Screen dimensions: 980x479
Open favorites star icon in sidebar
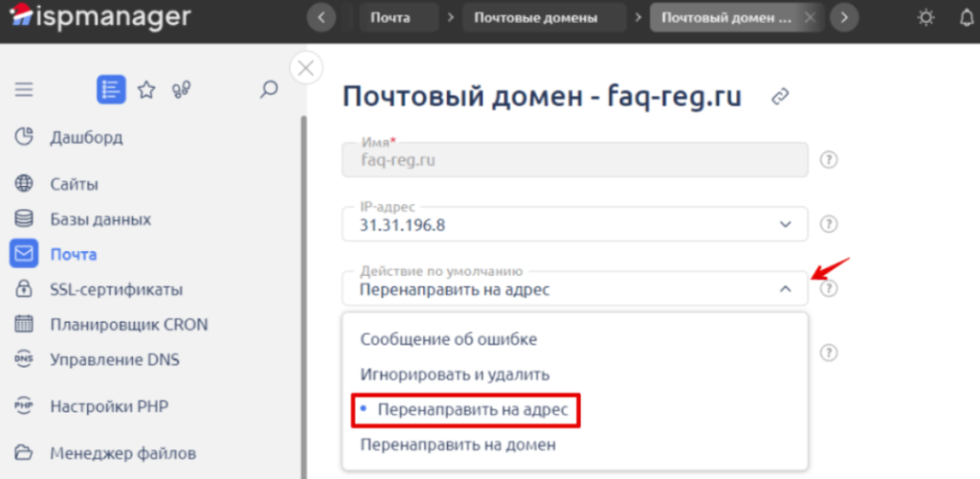click(x=146, y=90)
